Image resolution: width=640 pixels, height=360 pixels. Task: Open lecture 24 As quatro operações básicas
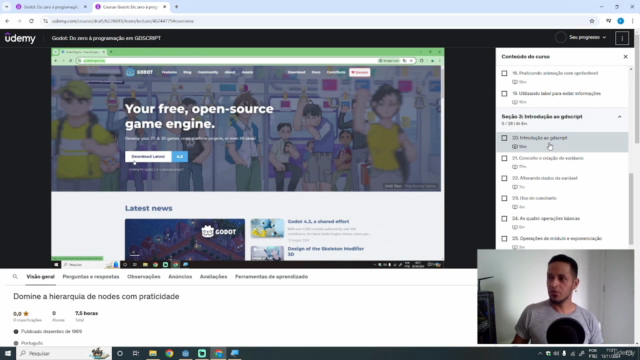[546, 218]
